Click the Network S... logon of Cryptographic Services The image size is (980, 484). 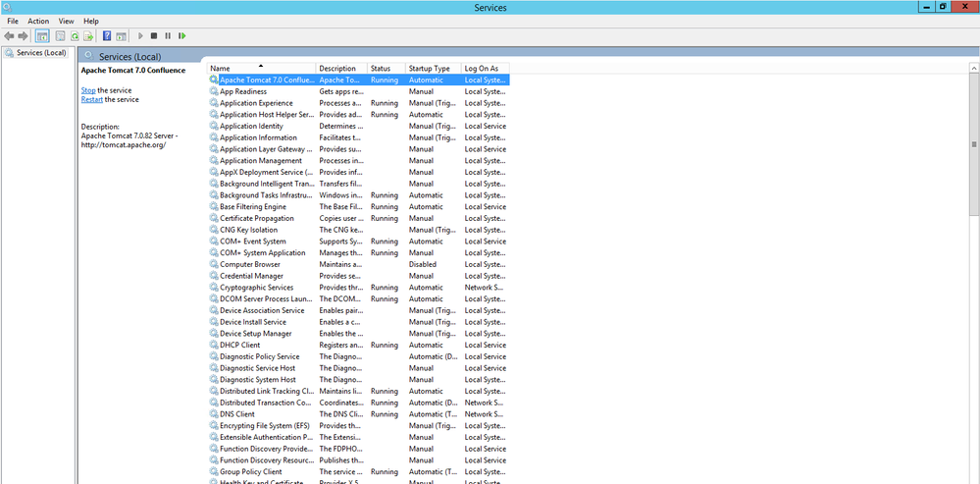coord(485,288)
